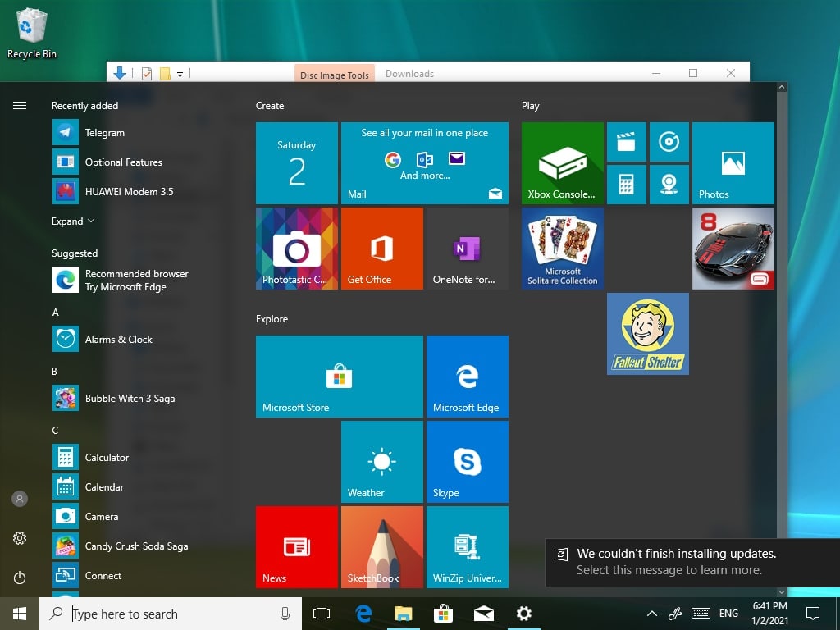Launch the Skype tile
This screenshot has width=840, height=630.
point(467,462)
